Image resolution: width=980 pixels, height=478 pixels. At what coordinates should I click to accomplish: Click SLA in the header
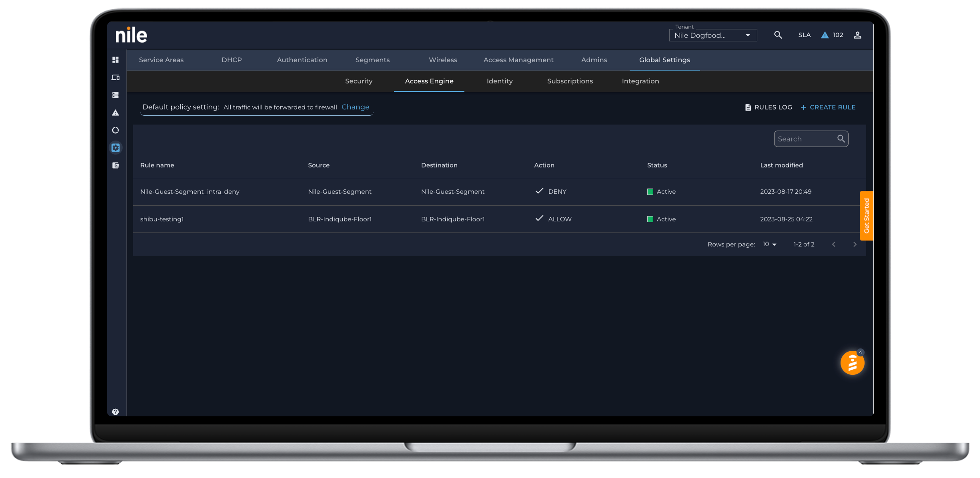pos(804,35)
